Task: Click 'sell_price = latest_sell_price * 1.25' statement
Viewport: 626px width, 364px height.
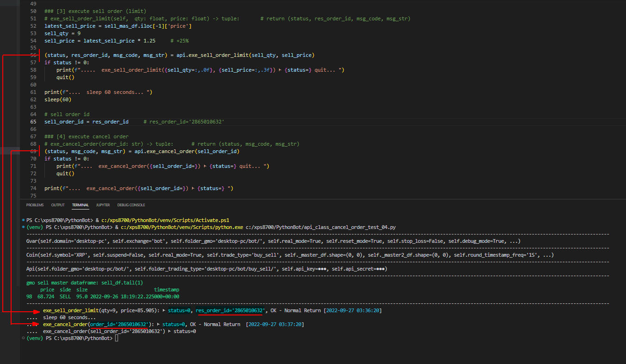Action: click(x=100, y=41)
